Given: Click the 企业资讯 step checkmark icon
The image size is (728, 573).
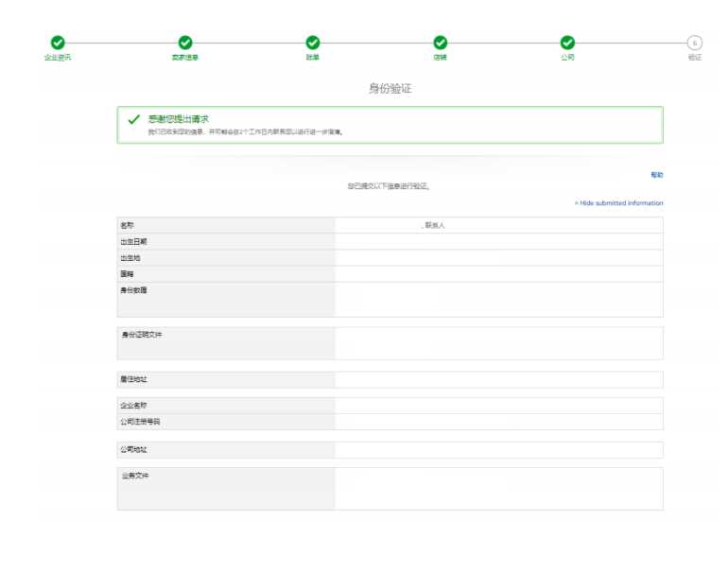Looking at the screenshot, I should click(x=58, y=43).
